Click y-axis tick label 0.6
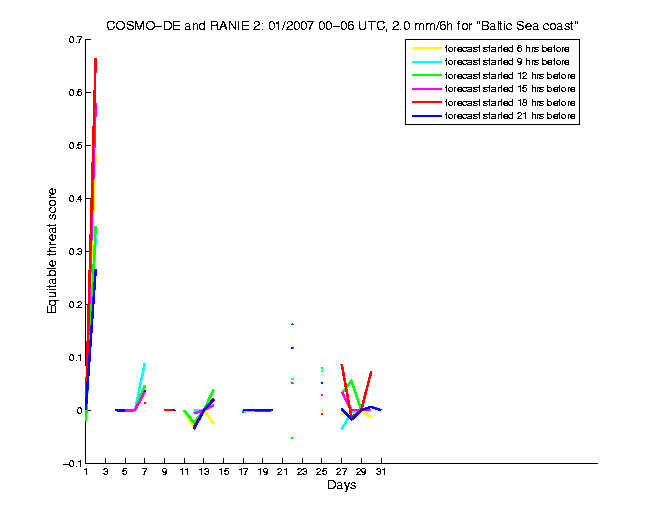660x520 pixels. pos(75,93)
